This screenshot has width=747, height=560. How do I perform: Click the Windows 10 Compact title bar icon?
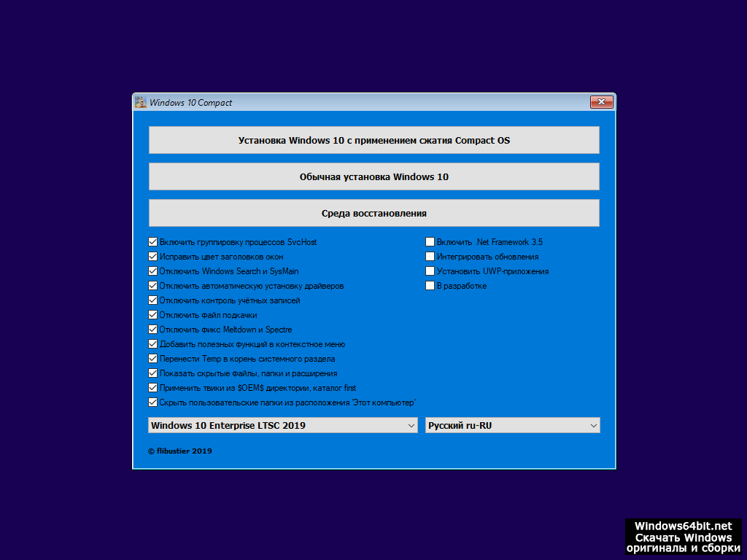tap(141, 103)
